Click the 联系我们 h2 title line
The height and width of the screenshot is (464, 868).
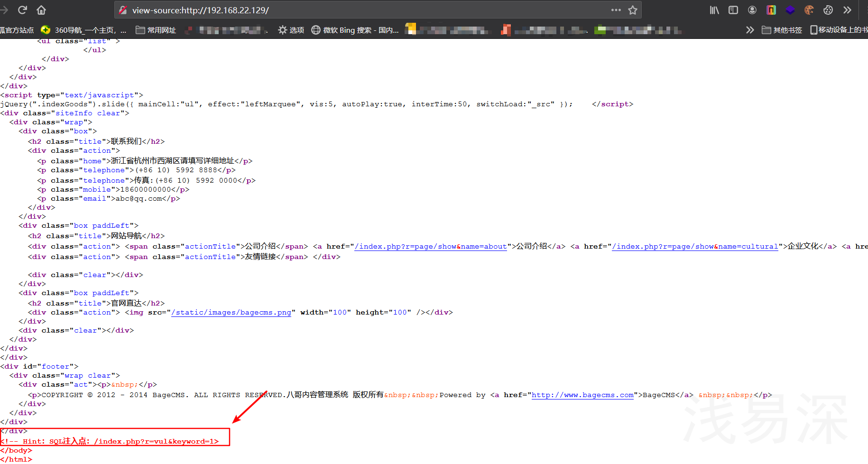(96, 141)
